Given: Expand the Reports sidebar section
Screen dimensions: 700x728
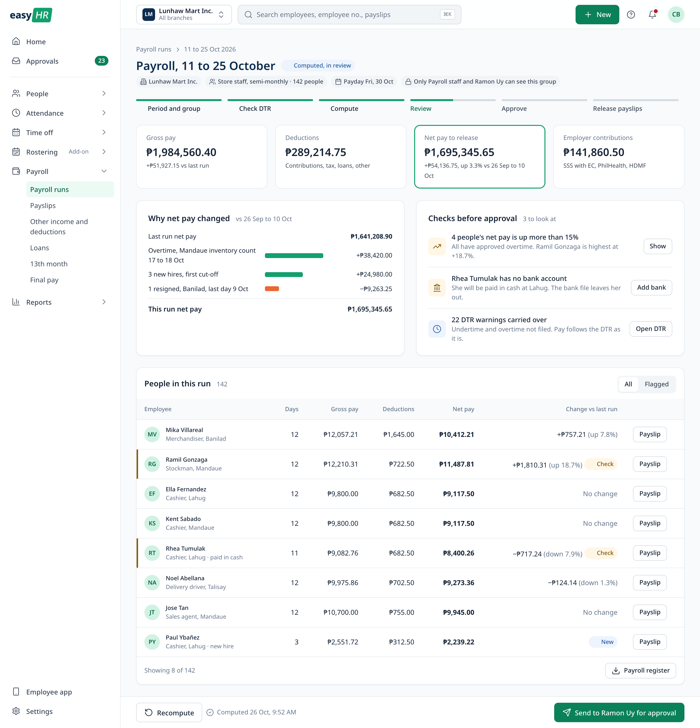Looking at the screenshot, I should click(x=60, y=302).
